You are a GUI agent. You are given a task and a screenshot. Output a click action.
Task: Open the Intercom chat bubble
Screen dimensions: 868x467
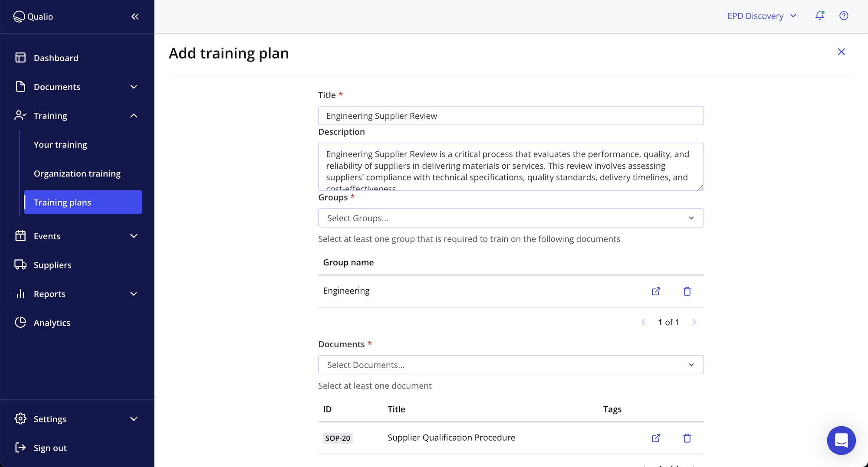click(841, 440)
